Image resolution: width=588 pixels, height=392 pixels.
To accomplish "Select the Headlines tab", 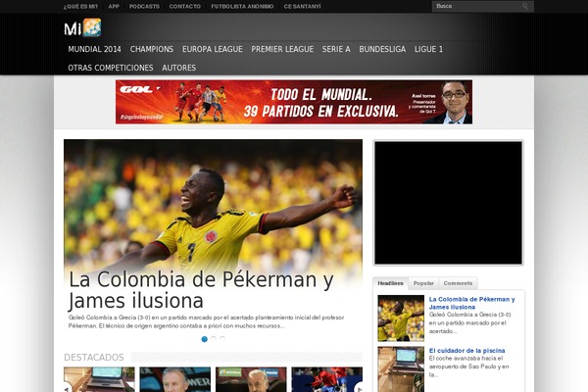I will tap(391, 282).
